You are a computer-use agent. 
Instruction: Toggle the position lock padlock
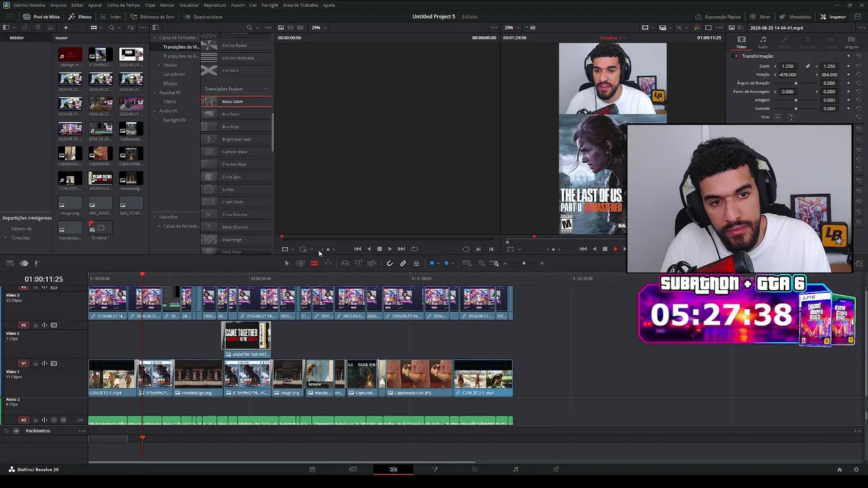tap(416, 263)
